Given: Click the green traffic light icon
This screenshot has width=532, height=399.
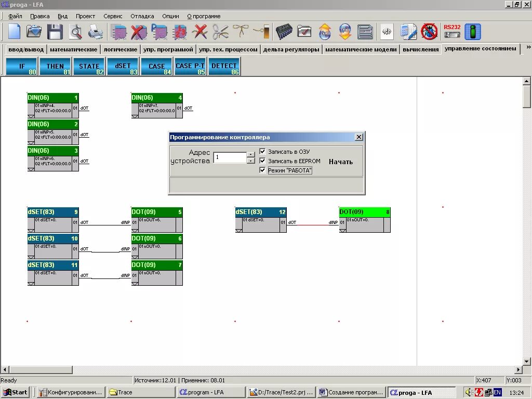Looking at the screenshot, I should pyautogui.click(x=473, y=32).
